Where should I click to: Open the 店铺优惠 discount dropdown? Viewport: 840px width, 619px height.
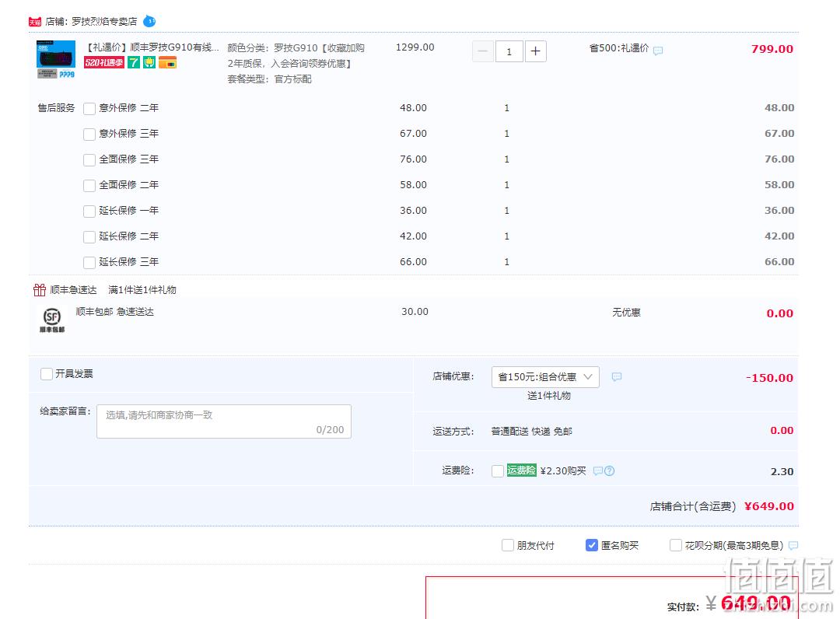pos(545,377)
